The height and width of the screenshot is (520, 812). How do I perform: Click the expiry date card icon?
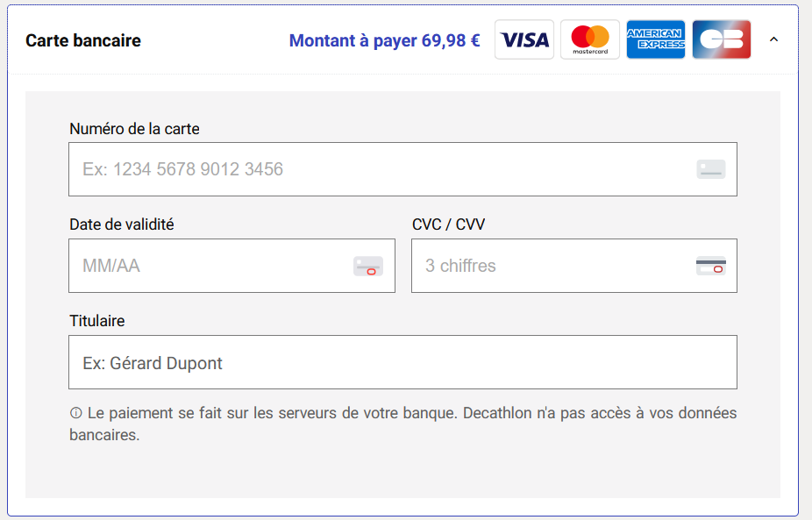click(x=368, y=267)
